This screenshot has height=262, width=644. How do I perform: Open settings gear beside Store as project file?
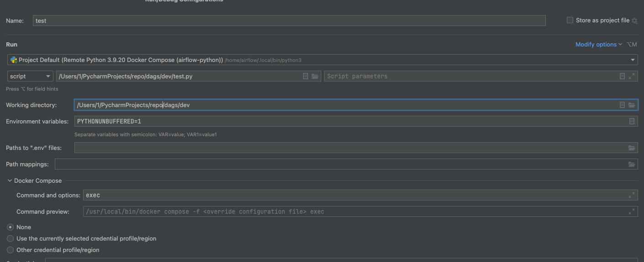(x=634, y=21)
